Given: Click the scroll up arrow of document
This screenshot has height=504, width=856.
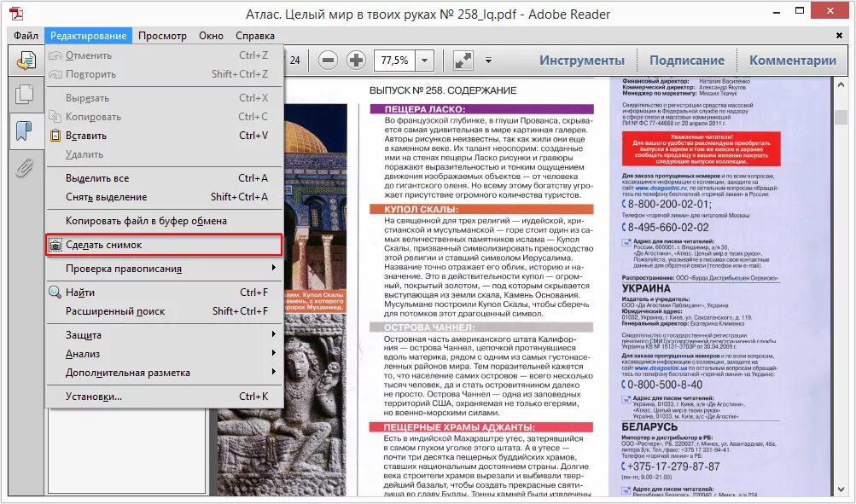Looking at the screenshot, I should point(840,84).
